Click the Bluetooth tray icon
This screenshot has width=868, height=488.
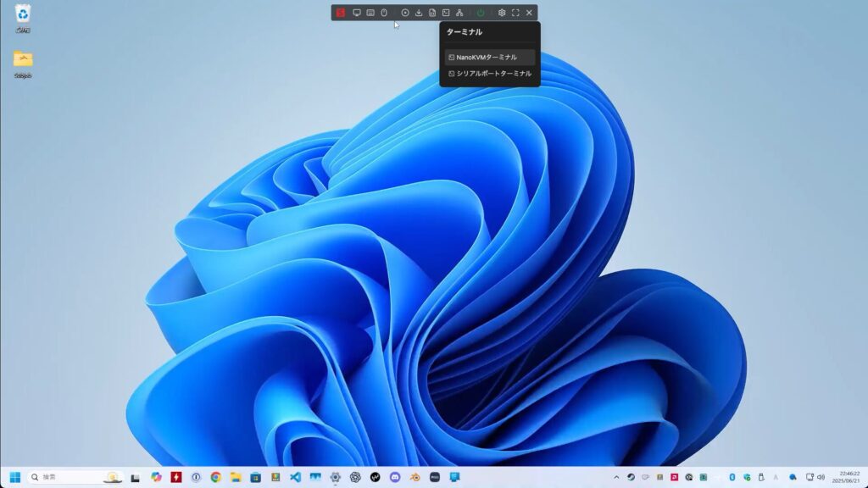[732, 477]
